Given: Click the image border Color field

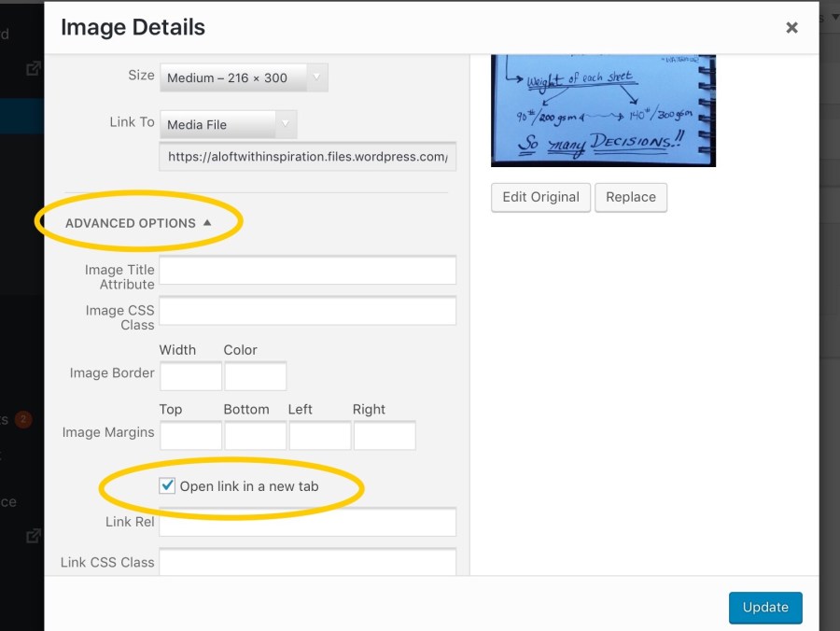Looking at the screenshot, I should (x=255, y=376).
